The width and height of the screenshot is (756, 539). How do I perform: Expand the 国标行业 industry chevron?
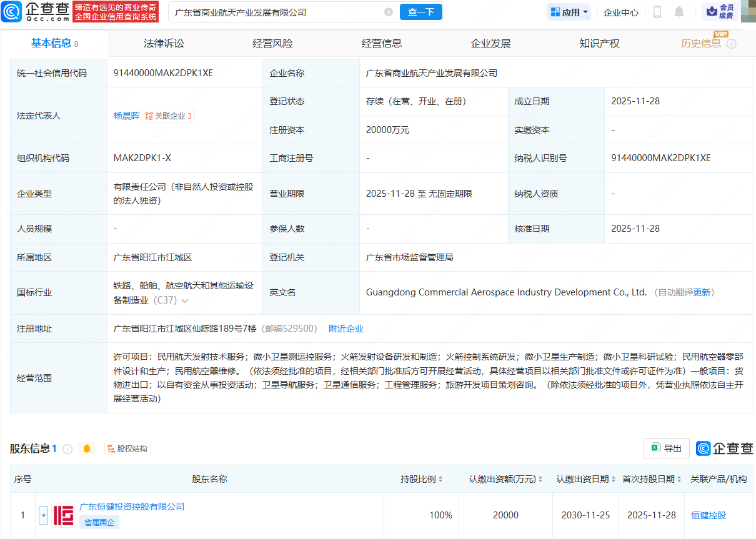coord(184,301)
